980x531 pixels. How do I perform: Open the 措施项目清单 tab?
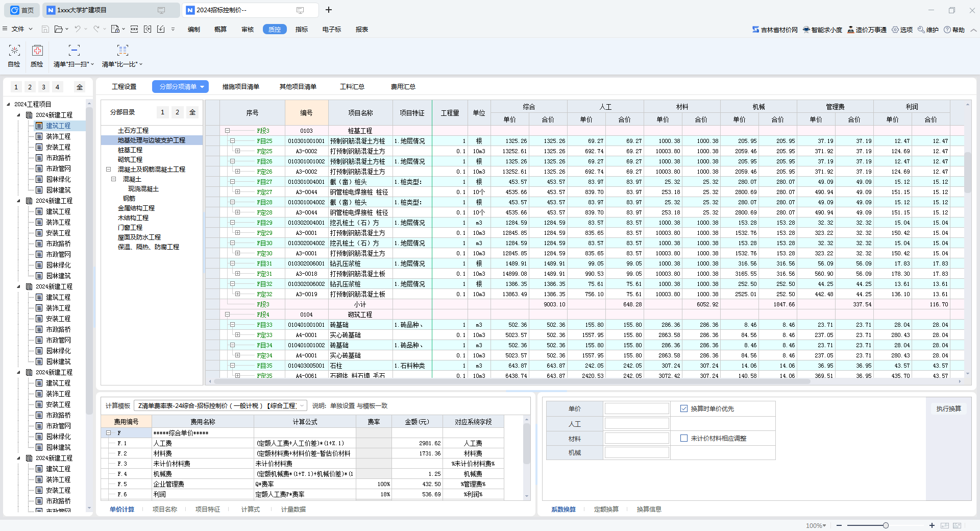click(x=241, y=87)
